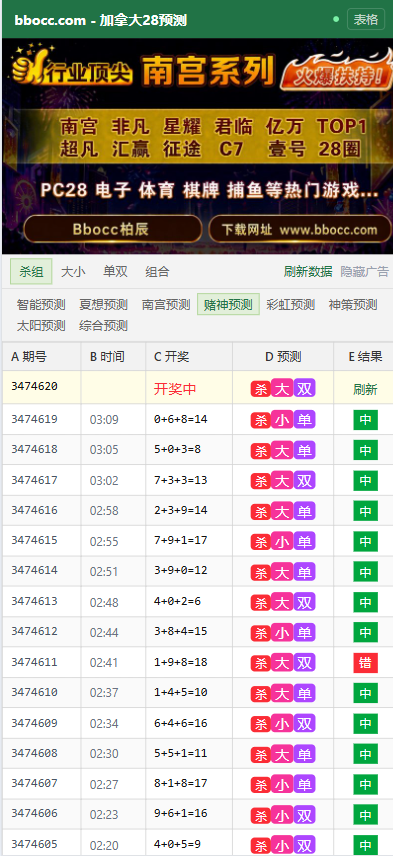
Task: Click the 小 badge in row 3474615
Action: click(282, 541)
